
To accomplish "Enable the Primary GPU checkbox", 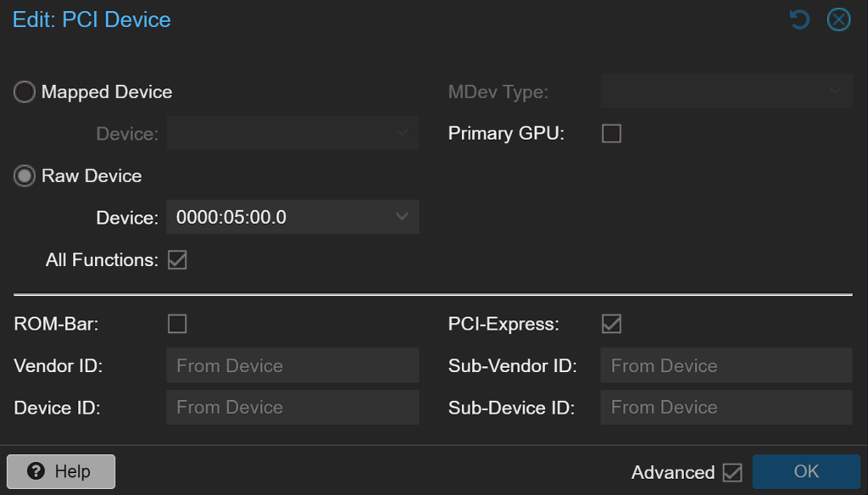I will point(610,134).
